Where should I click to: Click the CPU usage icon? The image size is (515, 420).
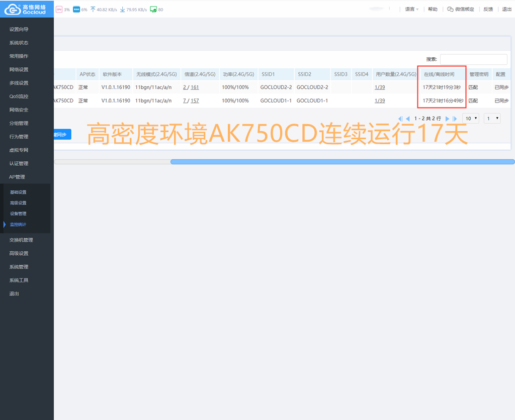(59, 10)
